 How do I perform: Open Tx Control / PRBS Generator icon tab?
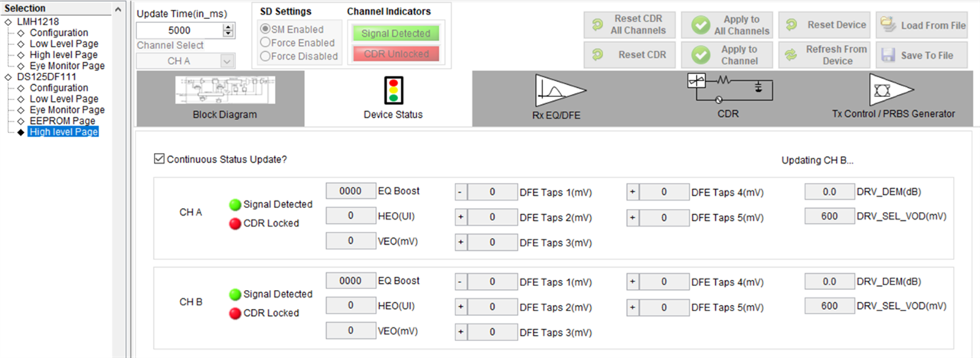893,90
